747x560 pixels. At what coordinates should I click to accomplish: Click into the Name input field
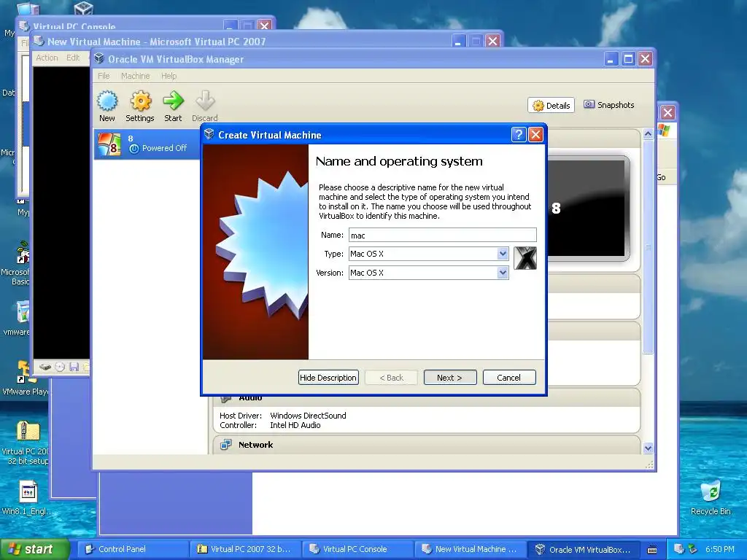tap(443, 235)
